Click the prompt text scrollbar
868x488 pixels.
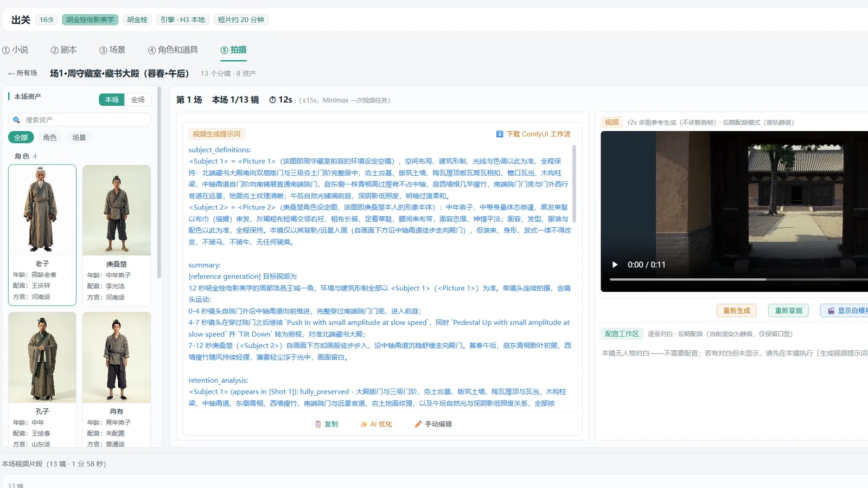(574, 184)
